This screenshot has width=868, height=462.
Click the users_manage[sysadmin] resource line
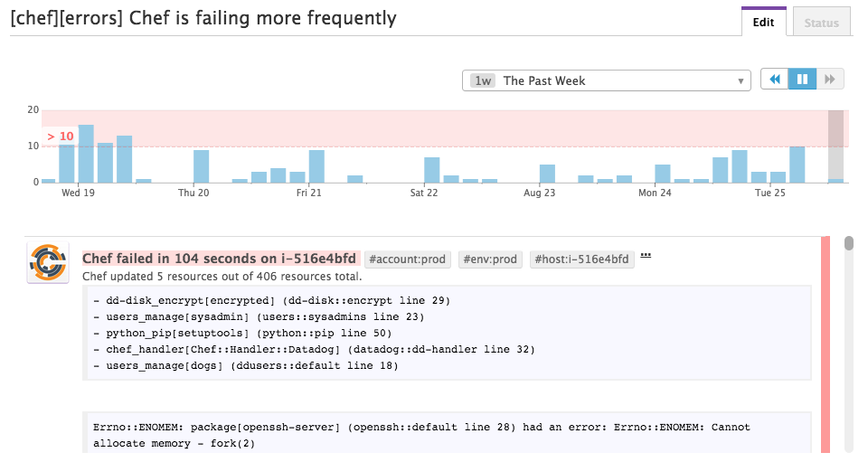pyautogui.click(x=259, y=316)
